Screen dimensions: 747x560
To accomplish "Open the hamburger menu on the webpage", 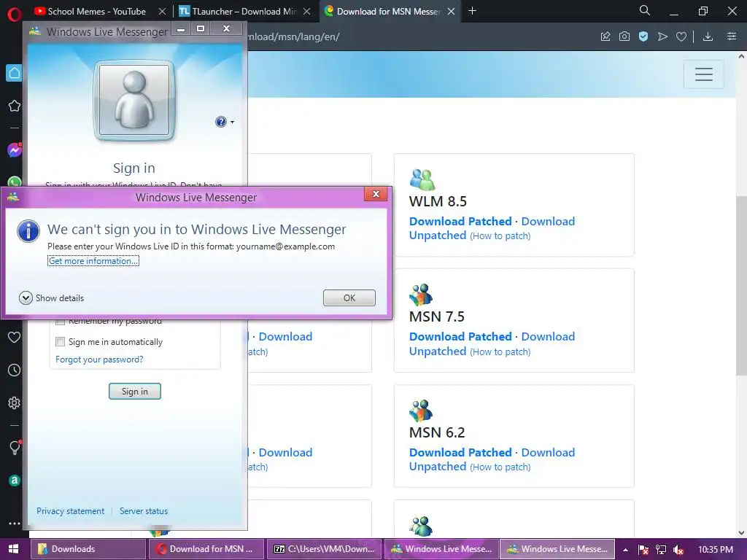I will point(704,74).
